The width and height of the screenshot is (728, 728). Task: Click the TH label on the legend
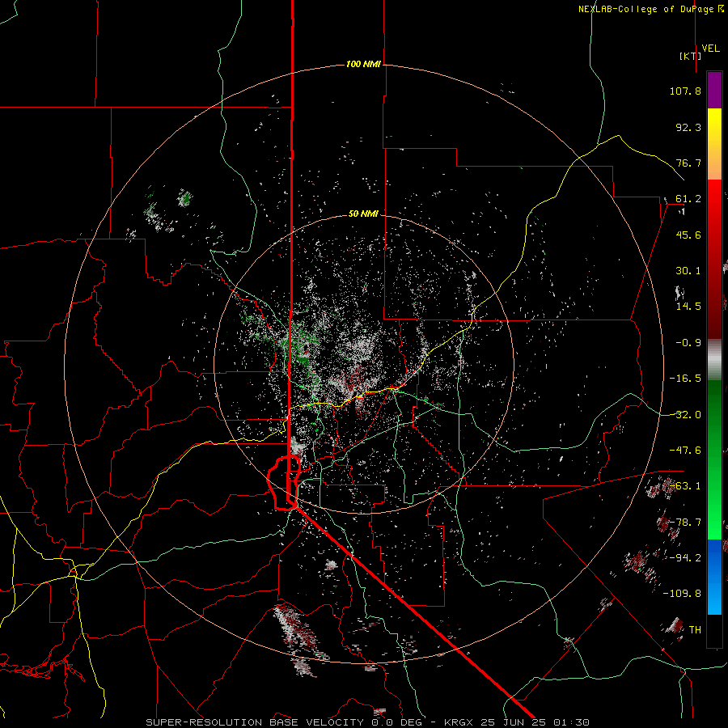pos(695,630)
